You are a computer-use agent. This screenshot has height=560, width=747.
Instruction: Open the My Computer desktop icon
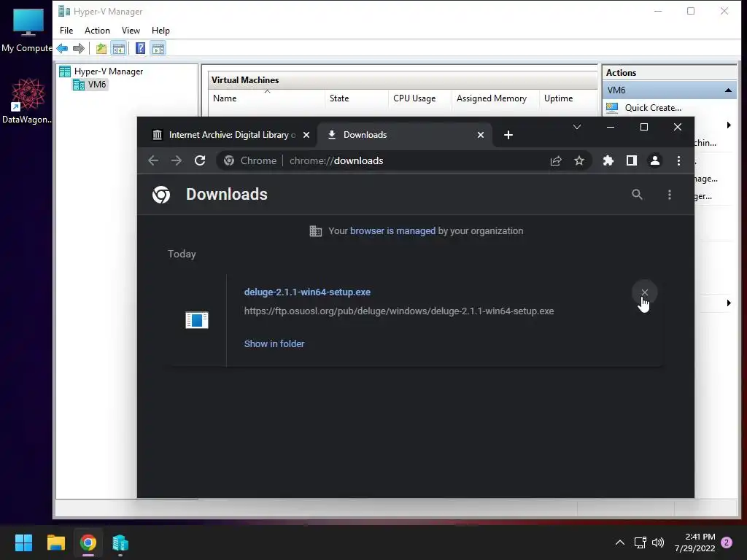pos(27,29)
